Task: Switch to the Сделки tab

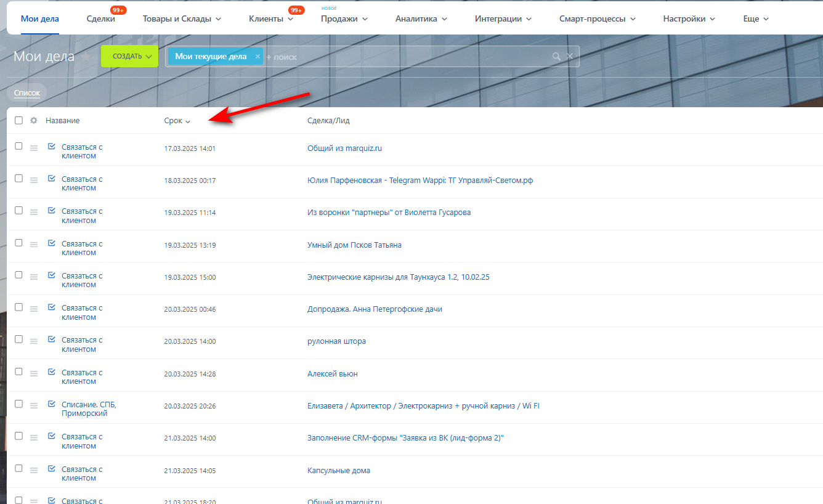Action: pyautogui.click(x=101, y=19)
